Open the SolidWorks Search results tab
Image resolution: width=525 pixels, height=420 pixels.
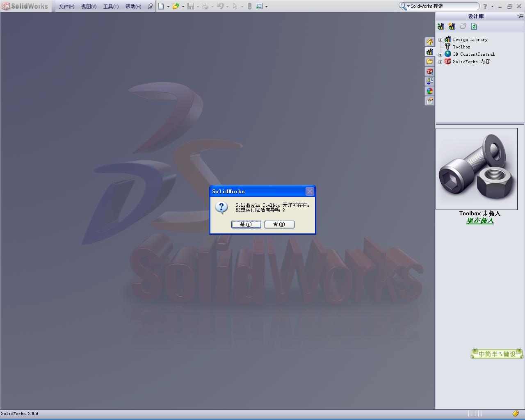click(429, 71)
